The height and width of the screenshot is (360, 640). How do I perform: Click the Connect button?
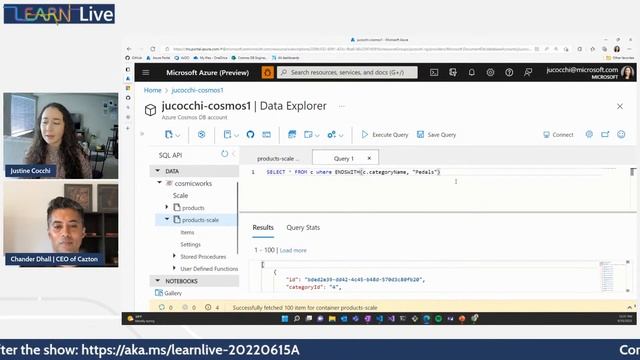(x=558, y=135)
